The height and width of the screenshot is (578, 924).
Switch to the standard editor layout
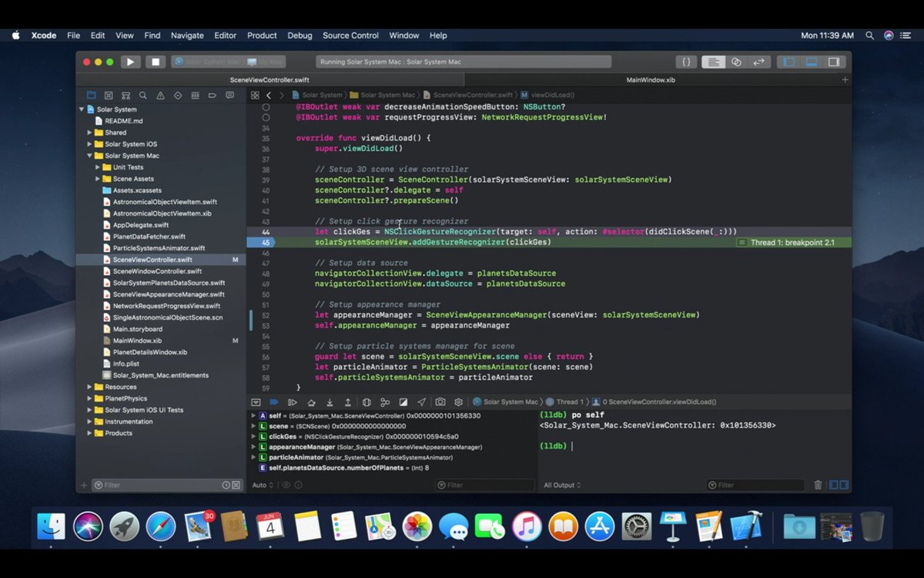713,62
